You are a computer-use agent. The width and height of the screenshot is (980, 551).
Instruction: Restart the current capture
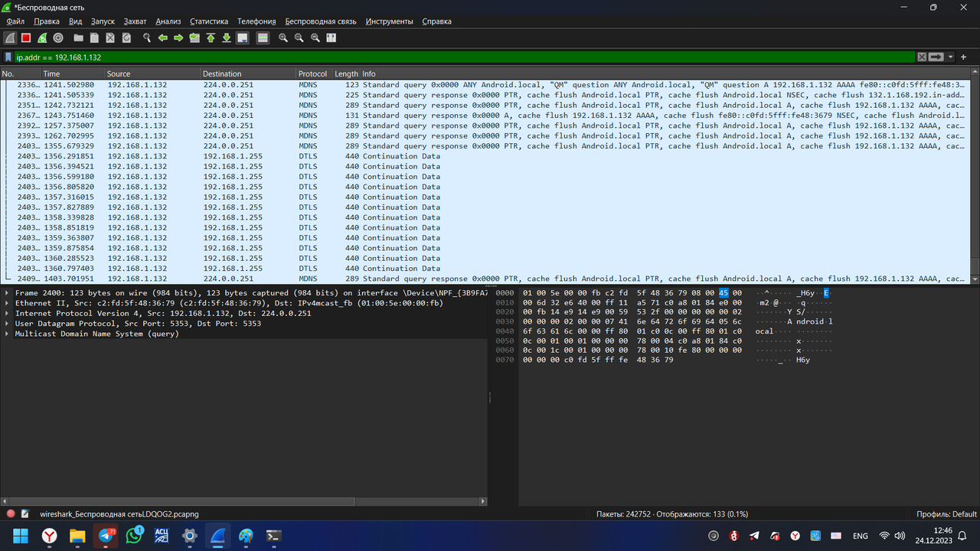pyautogui.click(x=42, y=37)
